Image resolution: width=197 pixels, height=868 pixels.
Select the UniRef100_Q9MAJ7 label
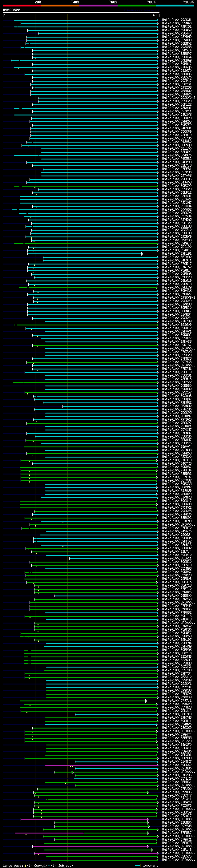[176, 243]
